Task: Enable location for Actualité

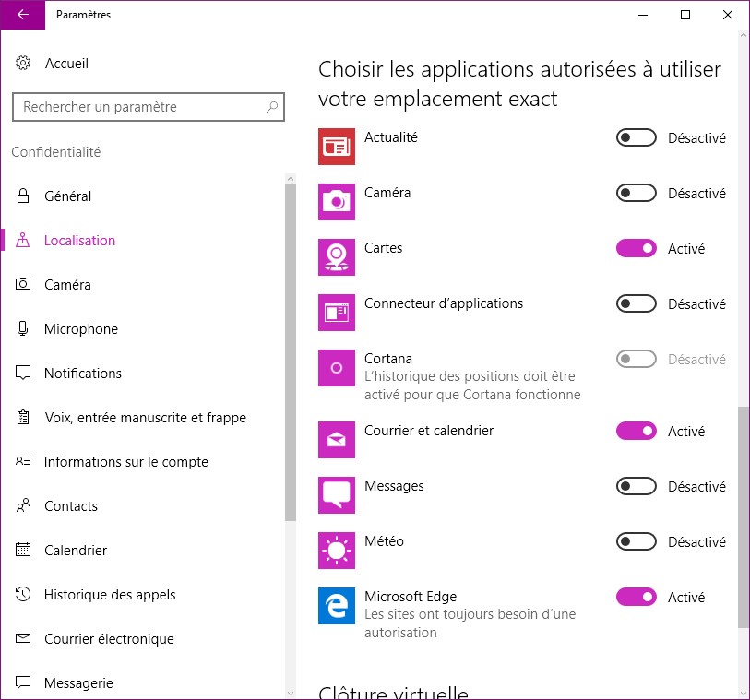Action: (x=636, y=138)
